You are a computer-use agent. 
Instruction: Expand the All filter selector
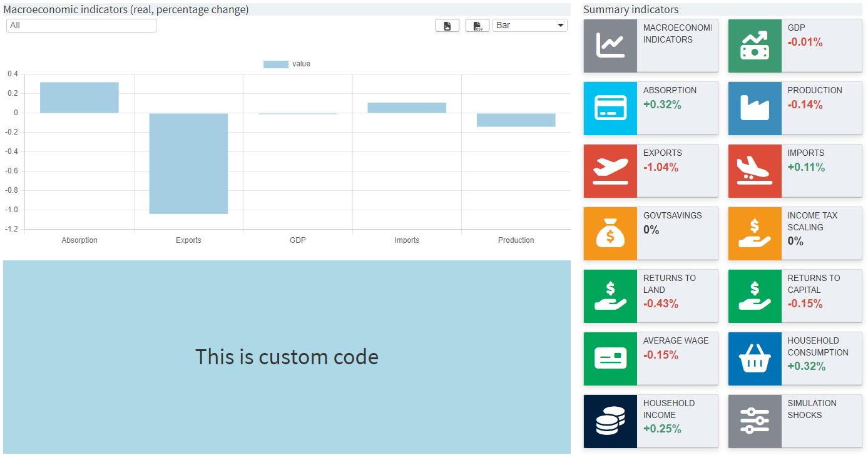click(81, 25)
